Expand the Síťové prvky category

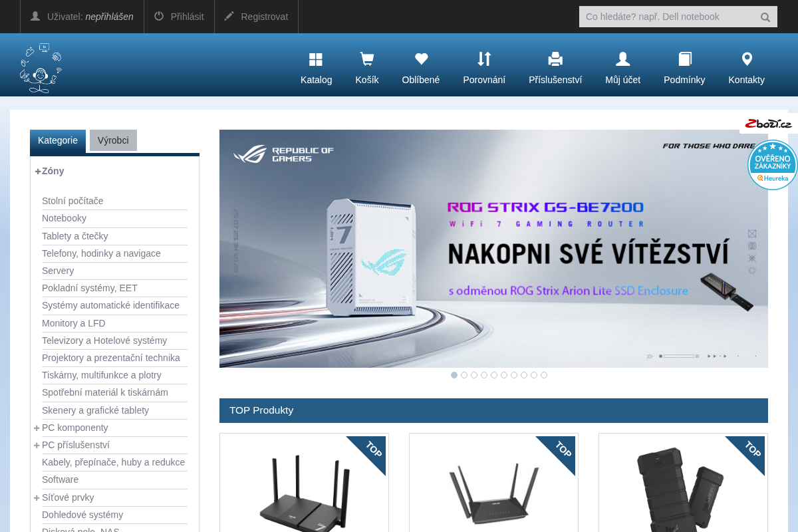[x=37, y=497]
